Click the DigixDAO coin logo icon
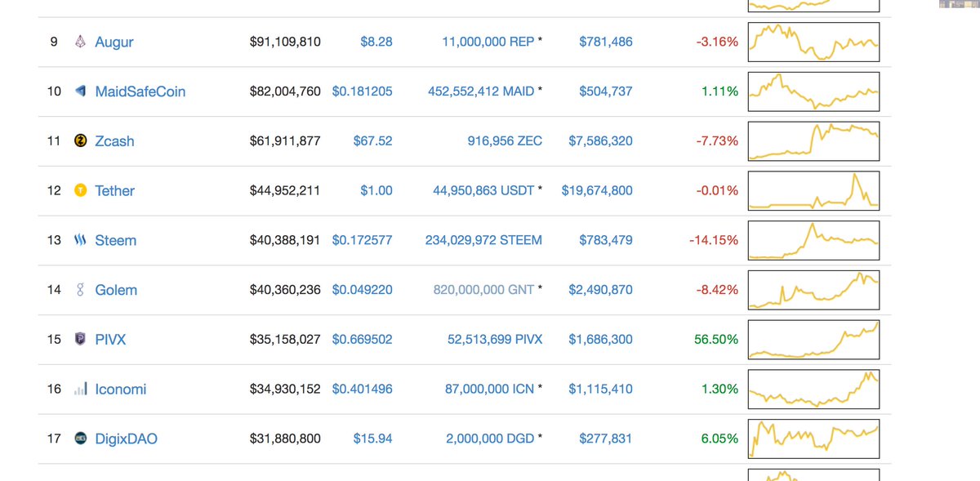Screen dimensions: 980x481 click(80, 439)
